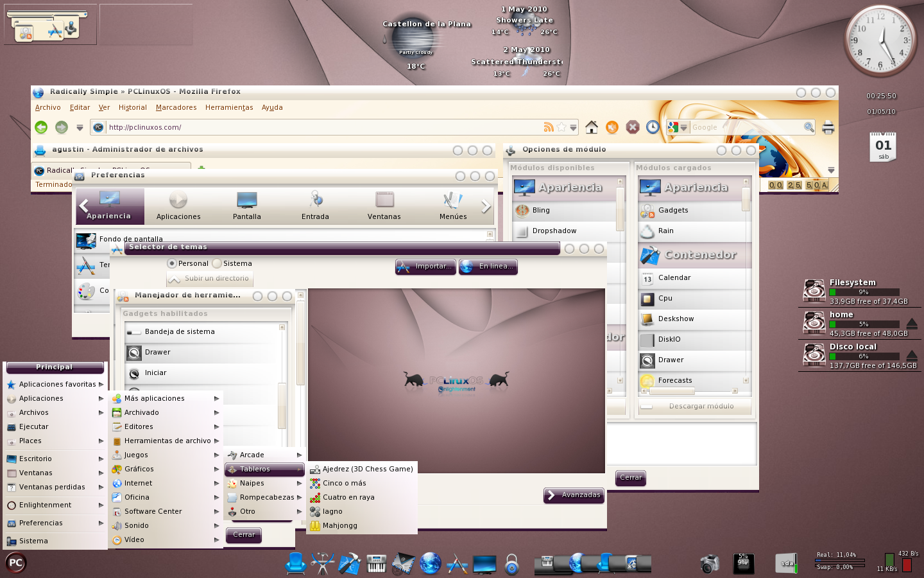Open the search engine chooser dropdown
Image resolution: width=924 pixels, height=578 pixels.
click(684, 127)
